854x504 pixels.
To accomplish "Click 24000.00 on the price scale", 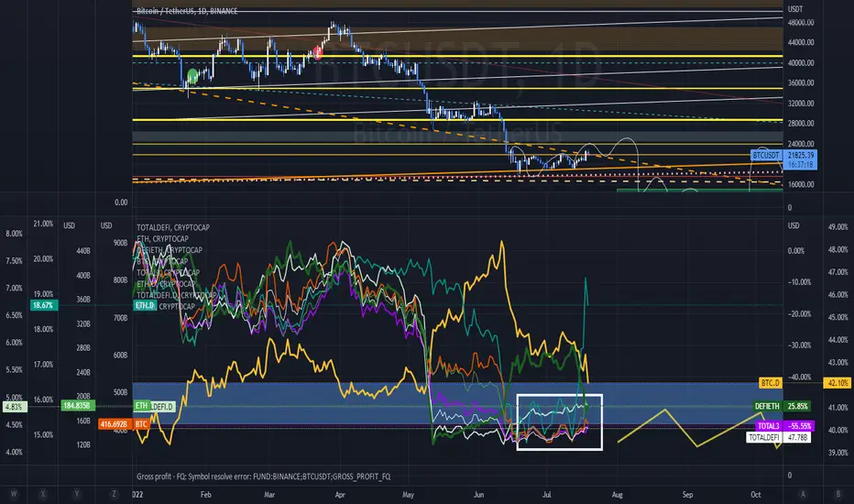I will click(x=801, y=145).
